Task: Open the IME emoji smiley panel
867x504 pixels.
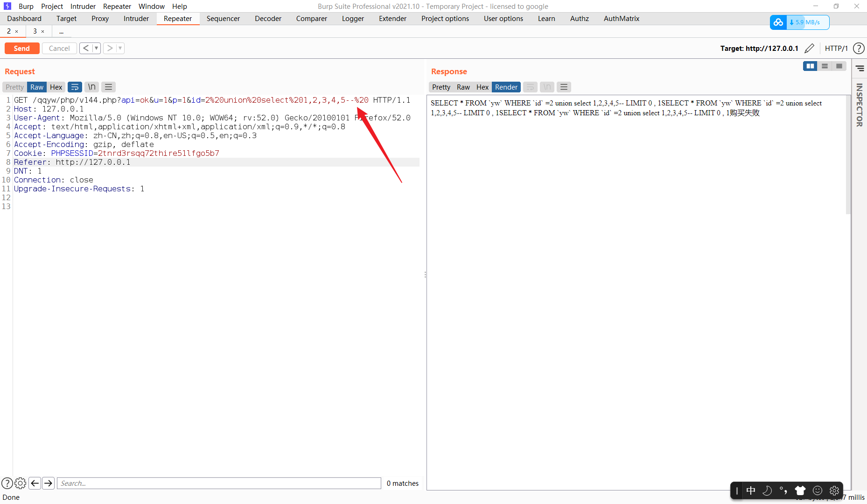Action: 818,490
